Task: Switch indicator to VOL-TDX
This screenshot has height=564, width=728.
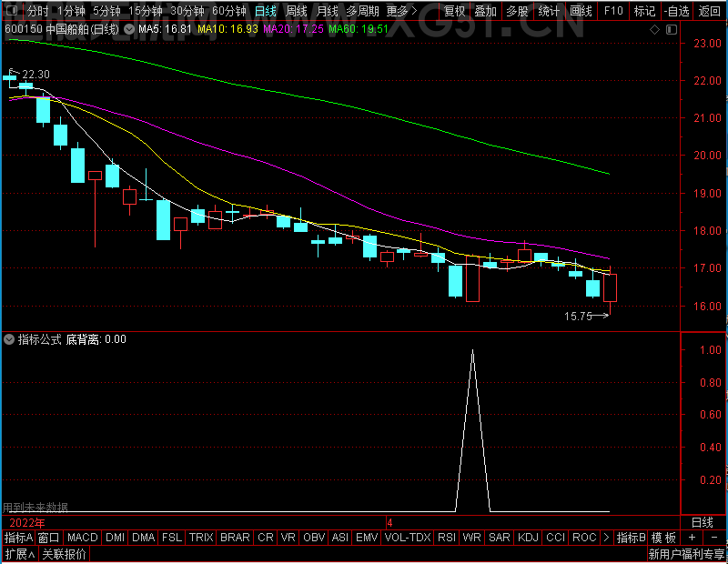Action: point(408,538)
